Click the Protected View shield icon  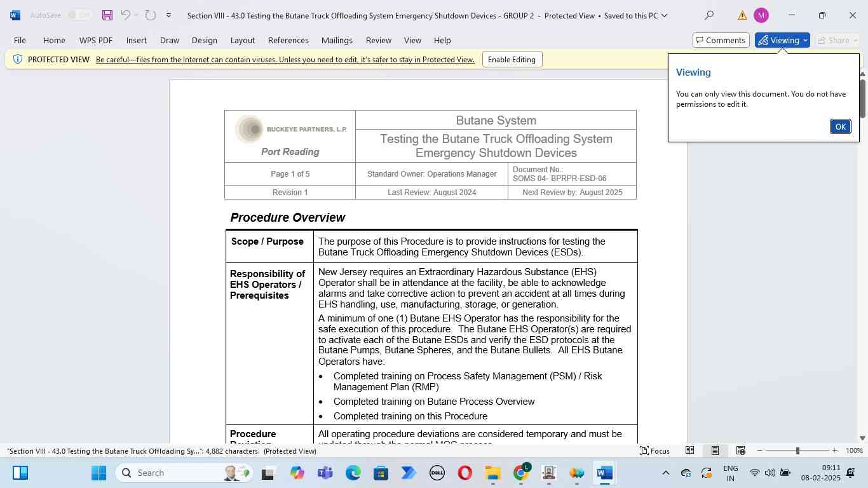coord(18,59)
